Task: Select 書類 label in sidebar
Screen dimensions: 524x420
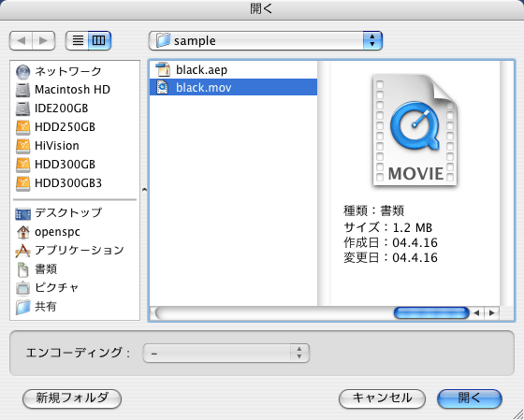Action: pyautogui.click(x=46, y=269)
